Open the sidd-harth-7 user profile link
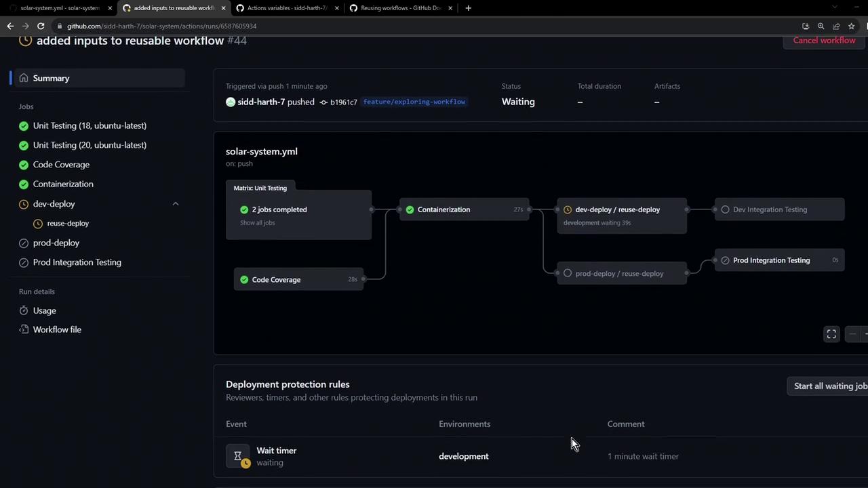Screen dimensions: 868x488 click(x=261, y=102)
